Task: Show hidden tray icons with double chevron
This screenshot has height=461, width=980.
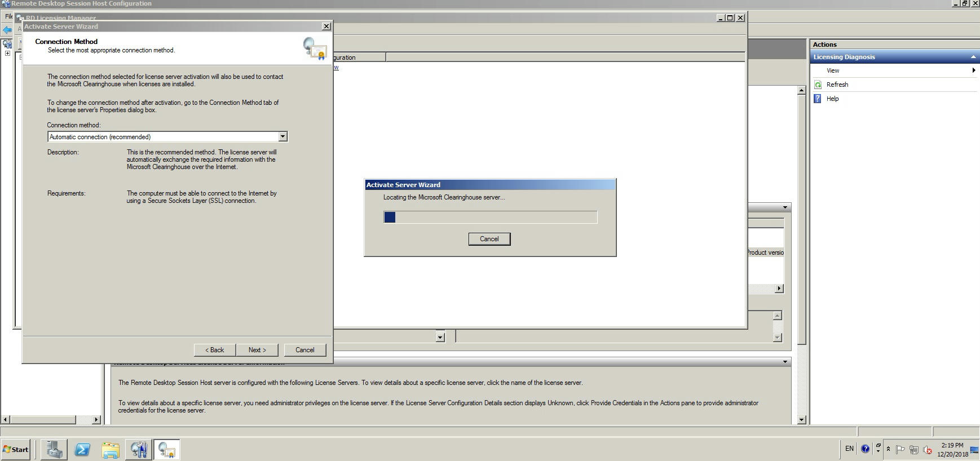Action: [x=888, y=449]
